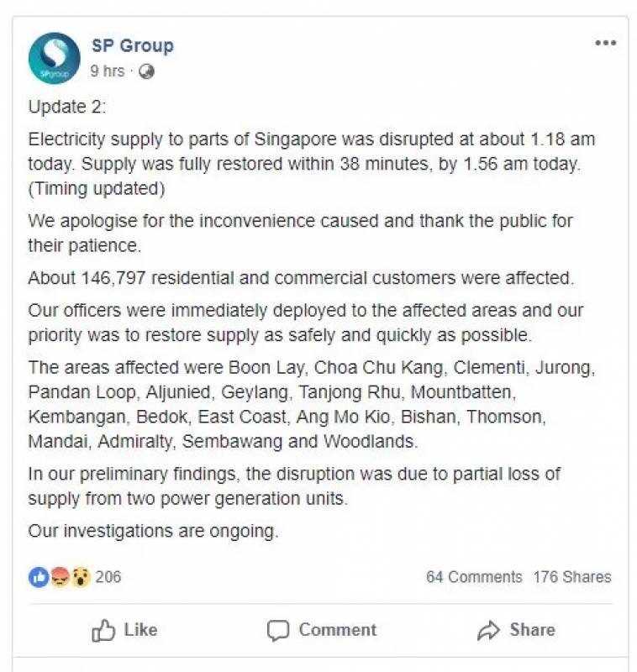Click the SP Group profile logo

click(x=55, y=58)
